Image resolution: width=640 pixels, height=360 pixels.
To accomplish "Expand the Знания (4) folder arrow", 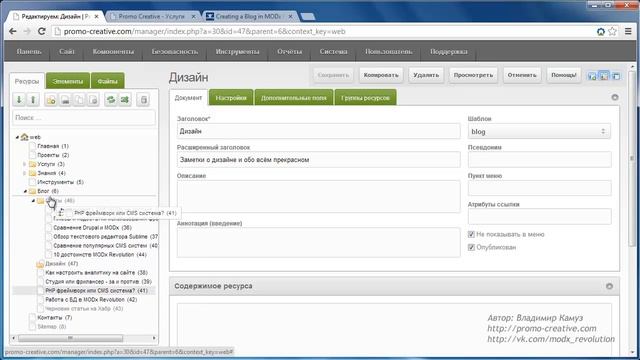I will coord(24,173).
